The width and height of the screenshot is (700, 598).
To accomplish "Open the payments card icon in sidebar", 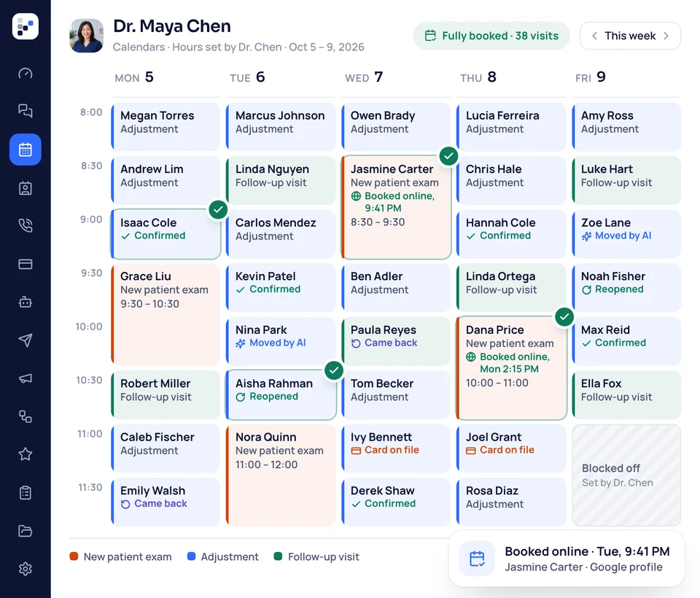I will [26, 264].
